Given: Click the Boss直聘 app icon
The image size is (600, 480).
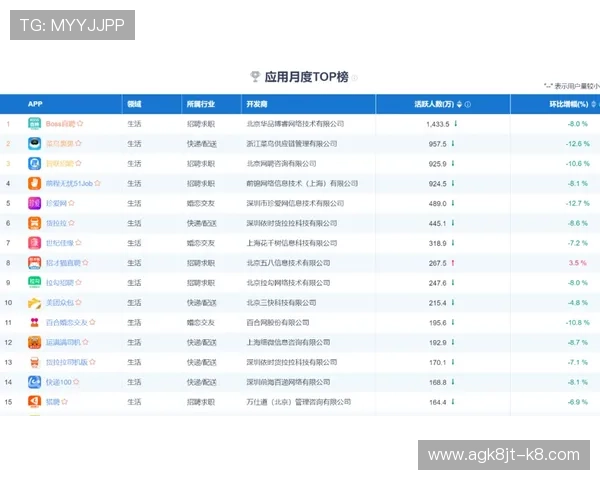Looking at the screenshot, I should click(x=34, y=124).
